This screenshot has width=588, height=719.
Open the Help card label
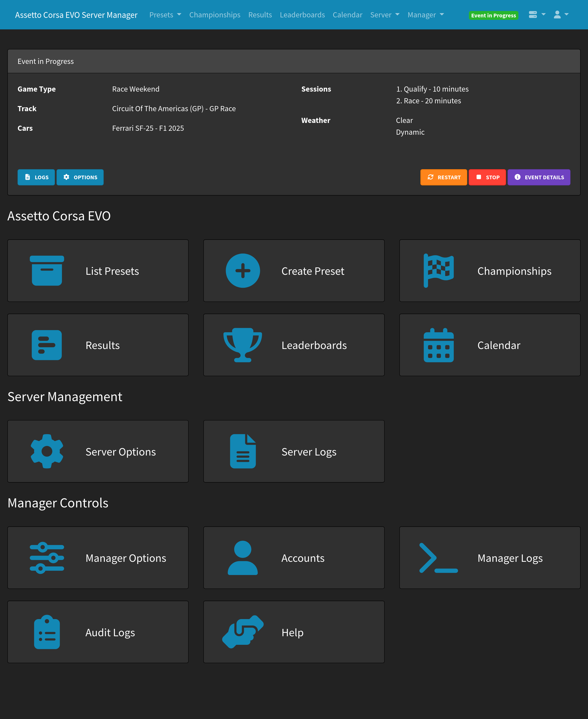point(292,632)
